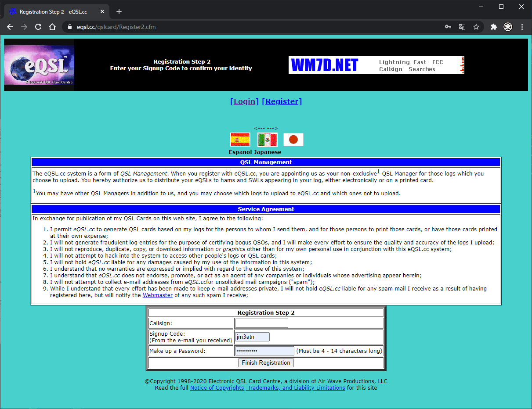Viewport: 532px width, 409px height.
Task: Select the Registration Step 2 browser tab
Action: tap(53, 11)
